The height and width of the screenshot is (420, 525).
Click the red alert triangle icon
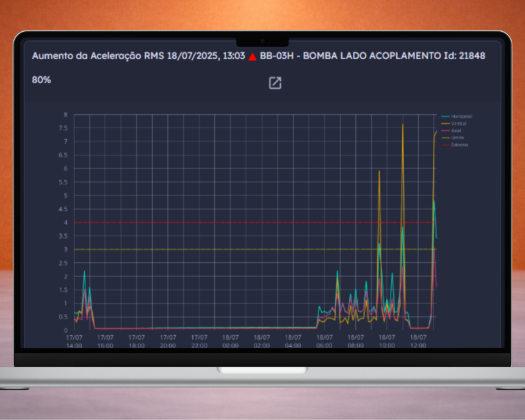tap(252, 56)
